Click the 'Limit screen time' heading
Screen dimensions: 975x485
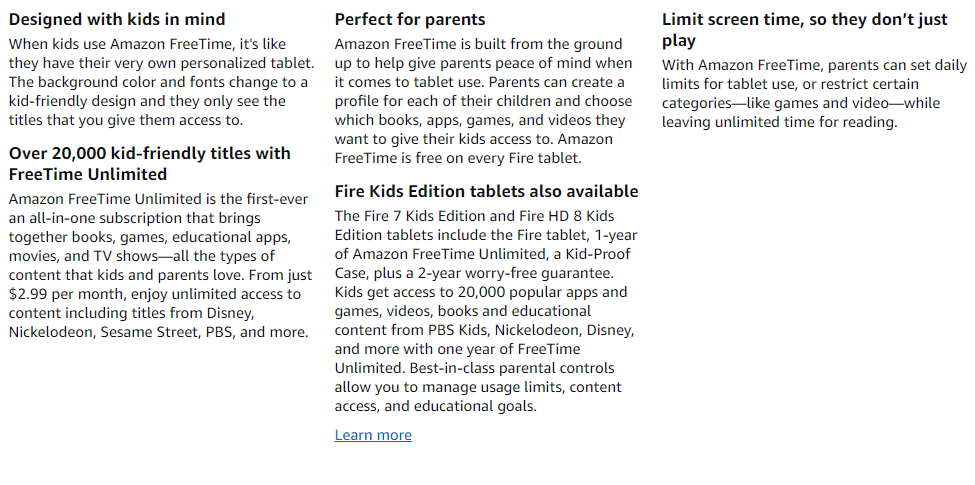point(805,30)
